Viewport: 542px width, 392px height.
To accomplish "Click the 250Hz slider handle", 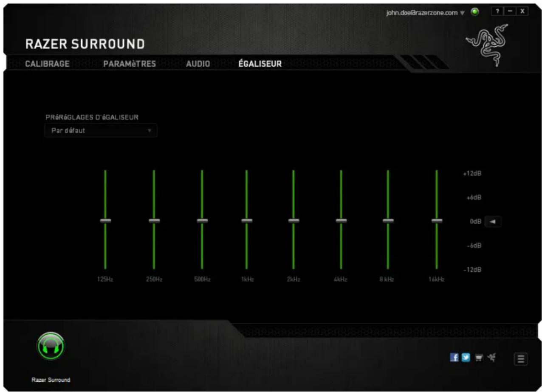I will [x=154, y=220].
